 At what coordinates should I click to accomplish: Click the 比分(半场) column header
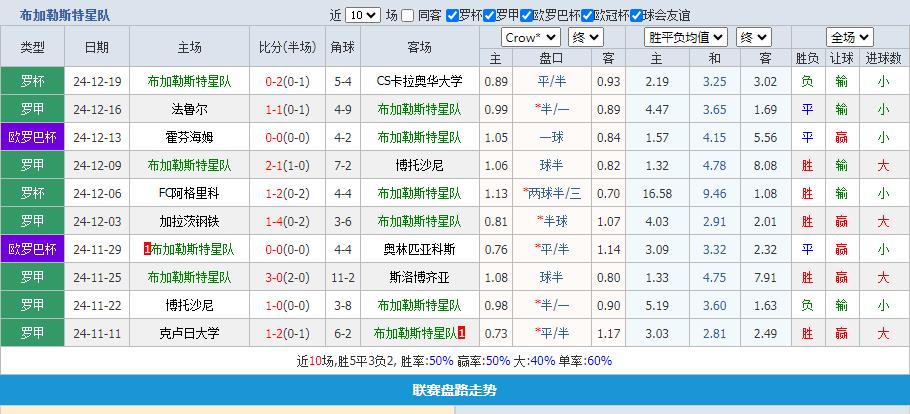287,47
